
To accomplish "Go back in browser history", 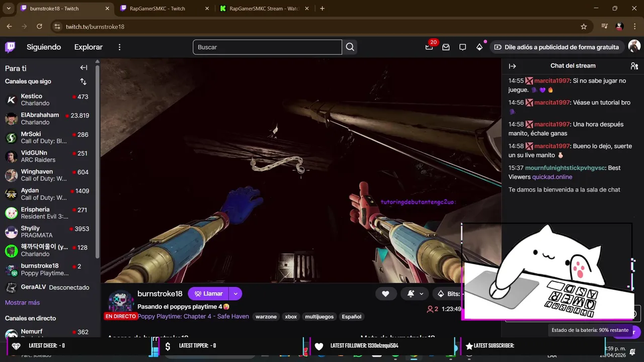I will point(9,27).
